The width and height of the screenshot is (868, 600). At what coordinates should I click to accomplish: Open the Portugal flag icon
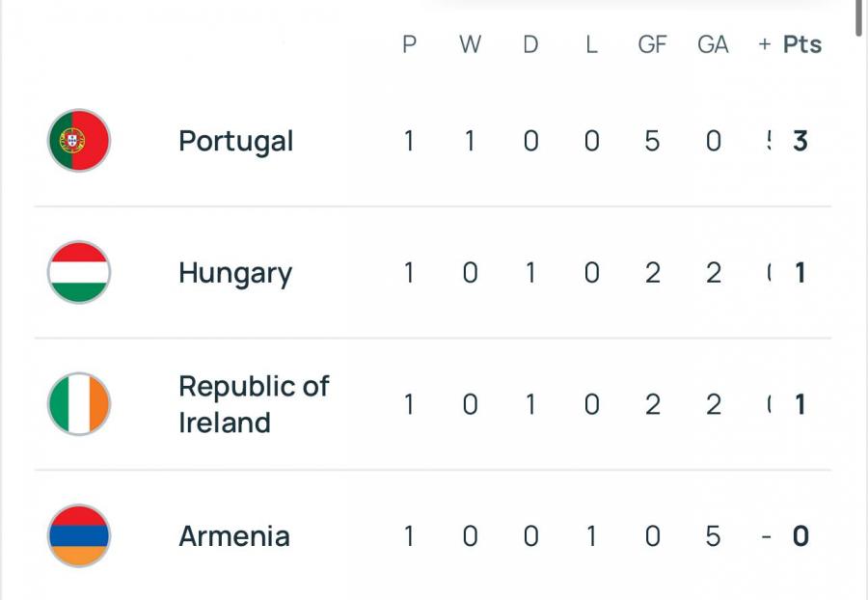[x=79, y=141]
